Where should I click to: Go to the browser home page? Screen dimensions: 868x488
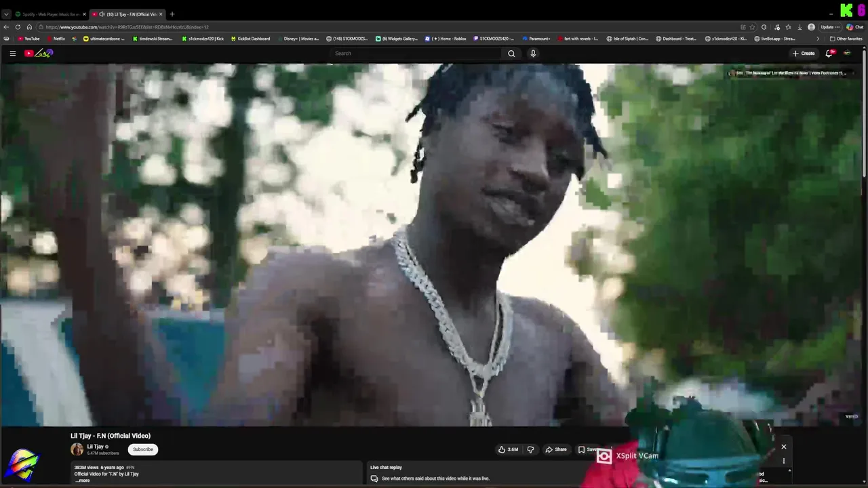click(29, 27)
